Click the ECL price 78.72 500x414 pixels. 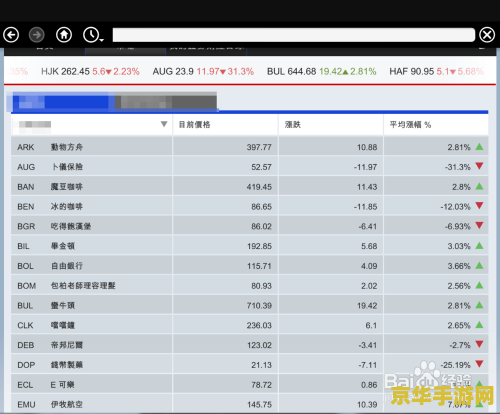(x=261, y=385)
